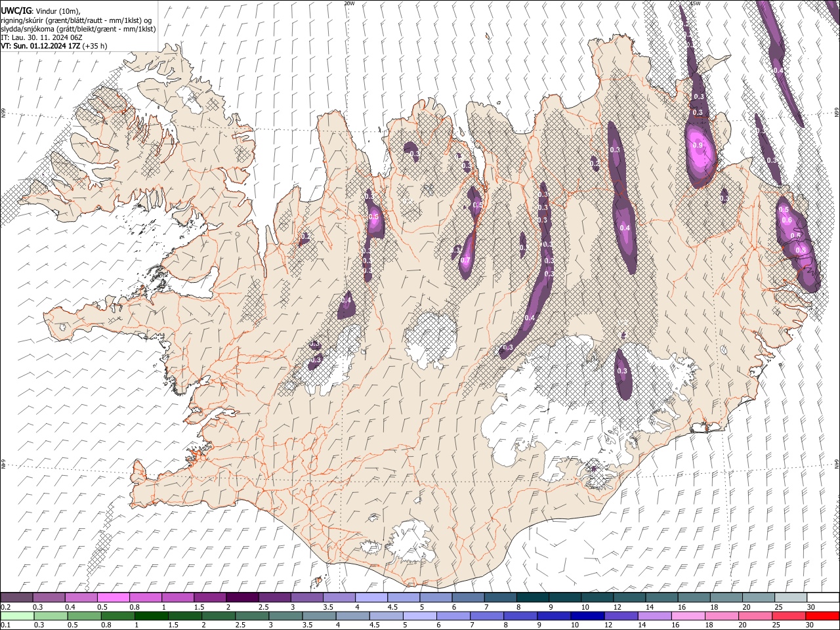Click the purple-row legend swatch between 1 and 1.5
Viewport: 840px width, 630px height.
(x=177, y=597)
